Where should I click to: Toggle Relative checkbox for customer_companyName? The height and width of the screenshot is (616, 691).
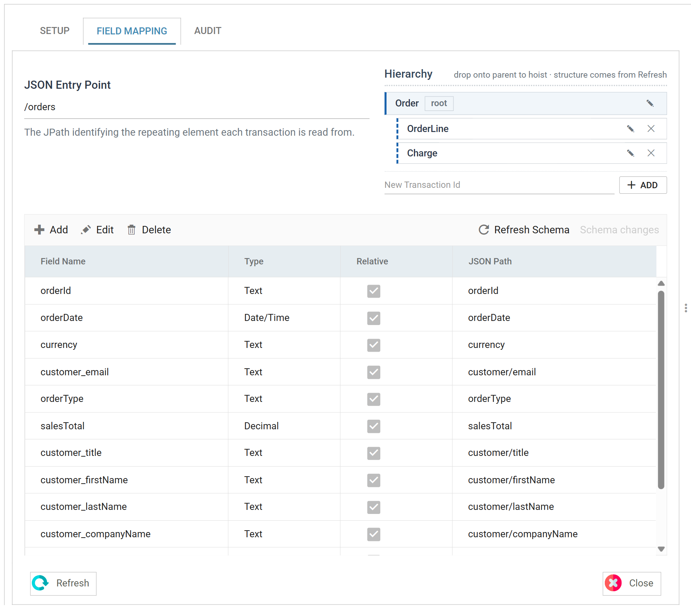click(x=374, y=534)
